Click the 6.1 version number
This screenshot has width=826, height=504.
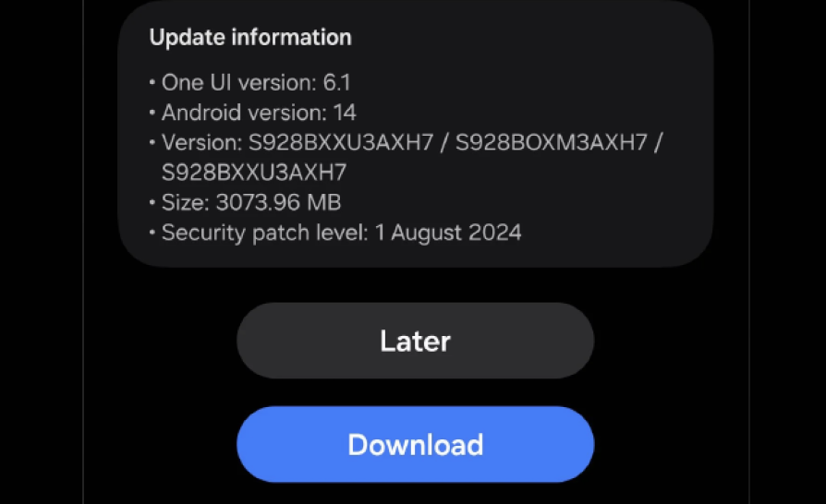336,82
